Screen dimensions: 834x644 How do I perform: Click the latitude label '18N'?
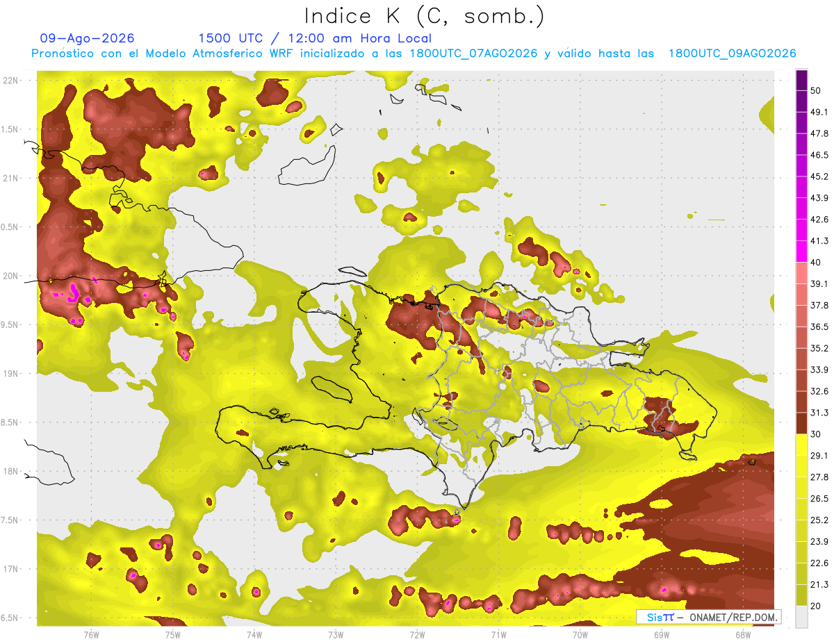[12, 471]
